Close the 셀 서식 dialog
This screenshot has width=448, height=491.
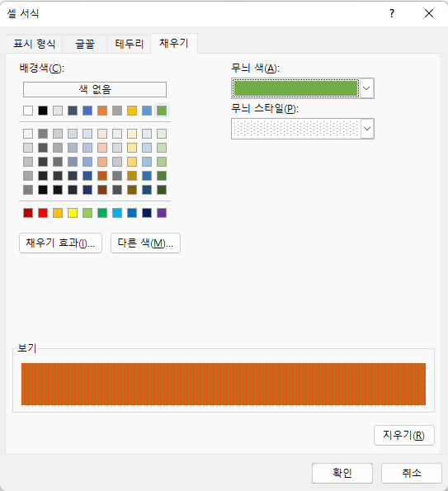[x=429, y=13]
